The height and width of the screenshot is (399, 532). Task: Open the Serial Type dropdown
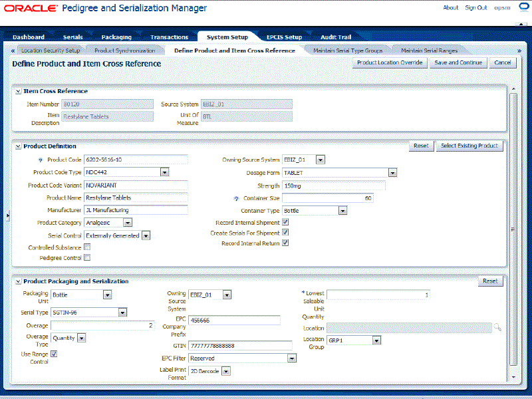click(x=122, y=313)
